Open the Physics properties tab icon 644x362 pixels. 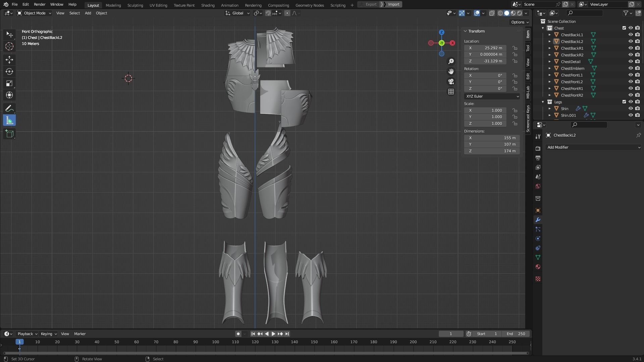(538, 239)
